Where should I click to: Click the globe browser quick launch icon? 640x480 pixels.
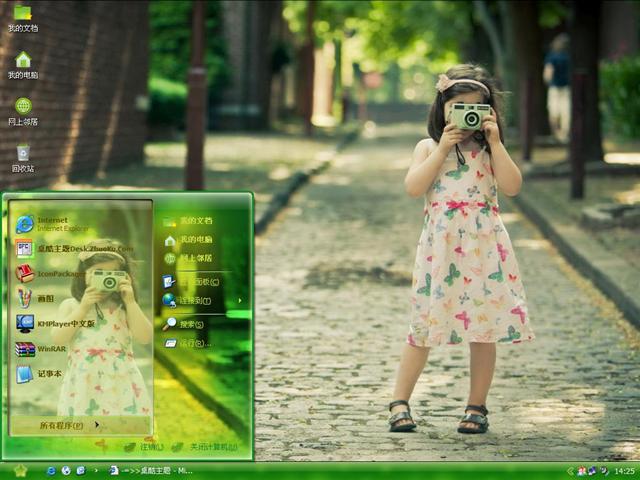point(66,471)
